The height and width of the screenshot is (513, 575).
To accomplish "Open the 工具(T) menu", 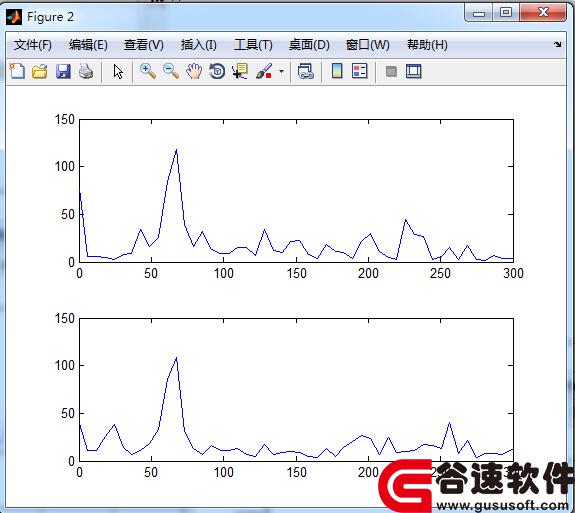I will pyautogui.click(x=253, y=45).
